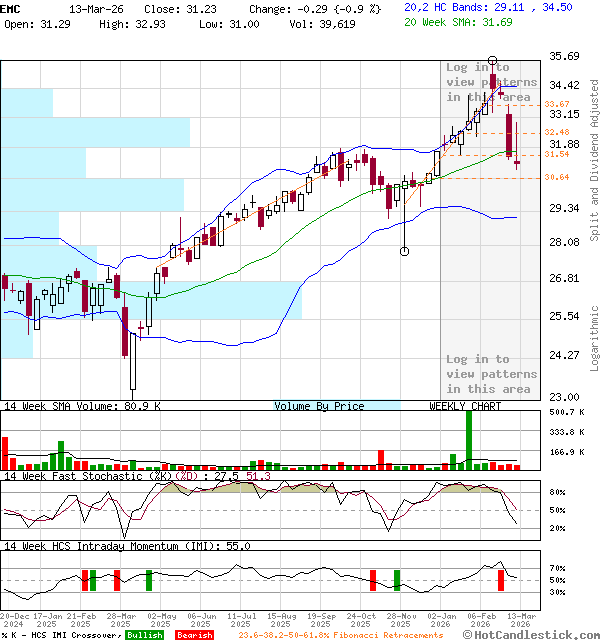The image size is (600, 640).
Task: Click the green Bullish legend box
Action: (x=144, y=635)
